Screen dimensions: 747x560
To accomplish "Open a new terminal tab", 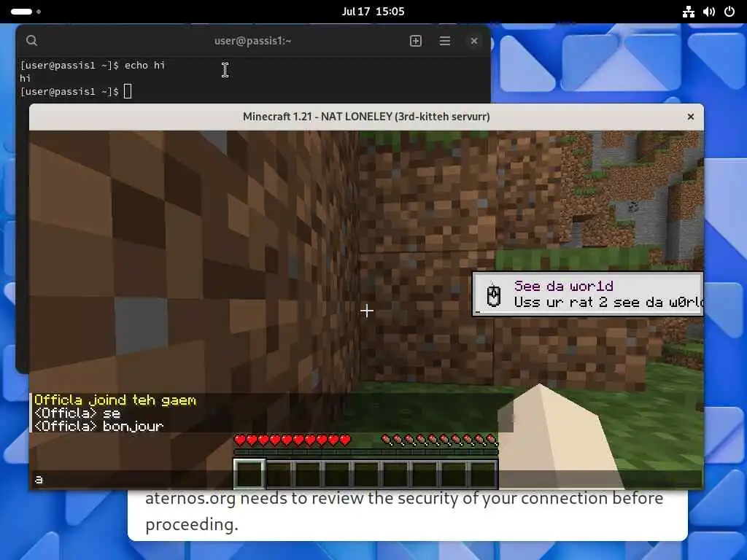I will coord(415,41).
